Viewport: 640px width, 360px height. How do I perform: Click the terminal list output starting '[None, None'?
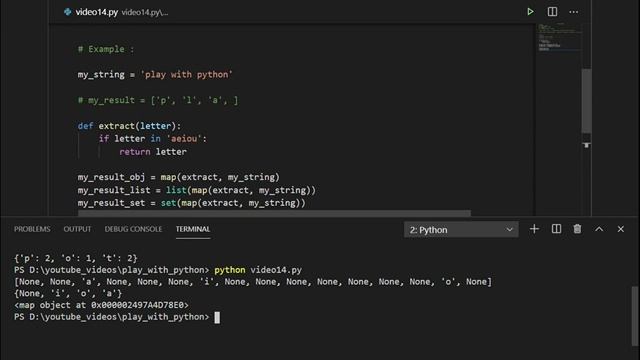click(253, 282)
